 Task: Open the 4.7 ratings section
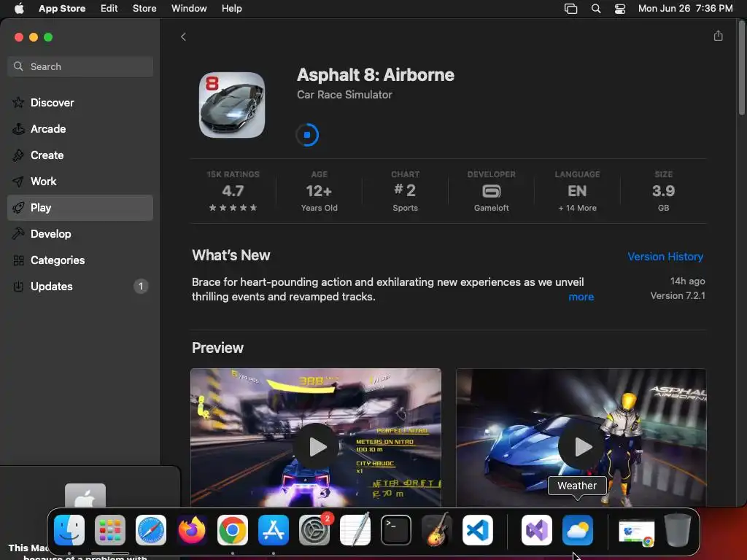click(233, 191)
